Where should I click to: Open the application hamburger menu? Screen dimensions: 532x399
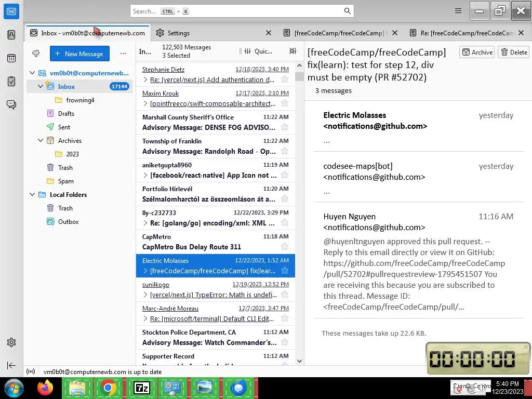coord(458,11)
